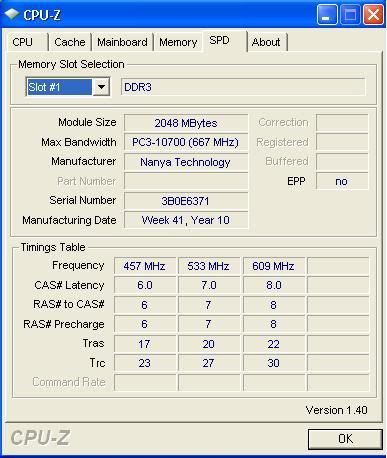Click the CAS# Latency 6.0 cell
This screenshot has width=387, height=458.
[145, 285]
